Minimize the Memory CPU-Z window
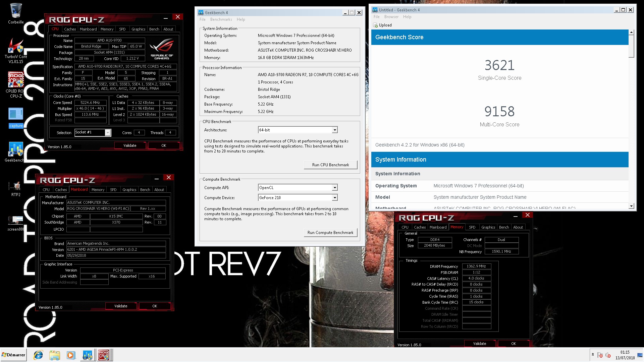The width and height of the screenshot is (644, 362). point(516,216)
